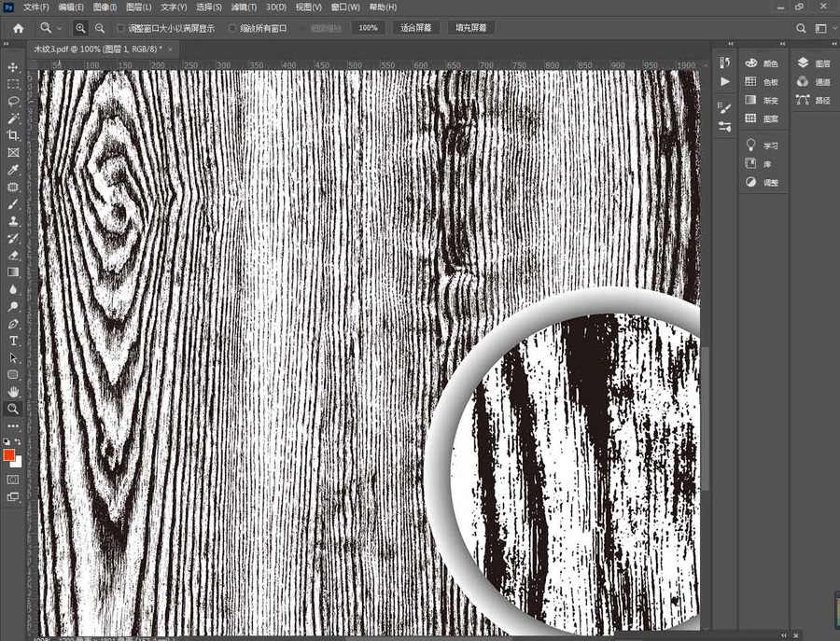The width and height of the screenshot is (840, 641).
Task: Open the 路径 panel
Action: coord(813,100)
